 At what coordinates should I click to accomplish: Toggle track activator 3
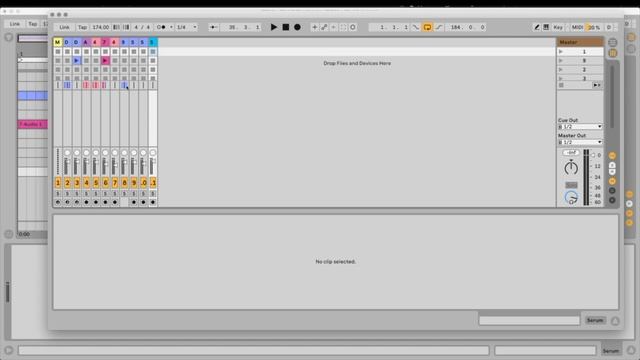(77, 183)
